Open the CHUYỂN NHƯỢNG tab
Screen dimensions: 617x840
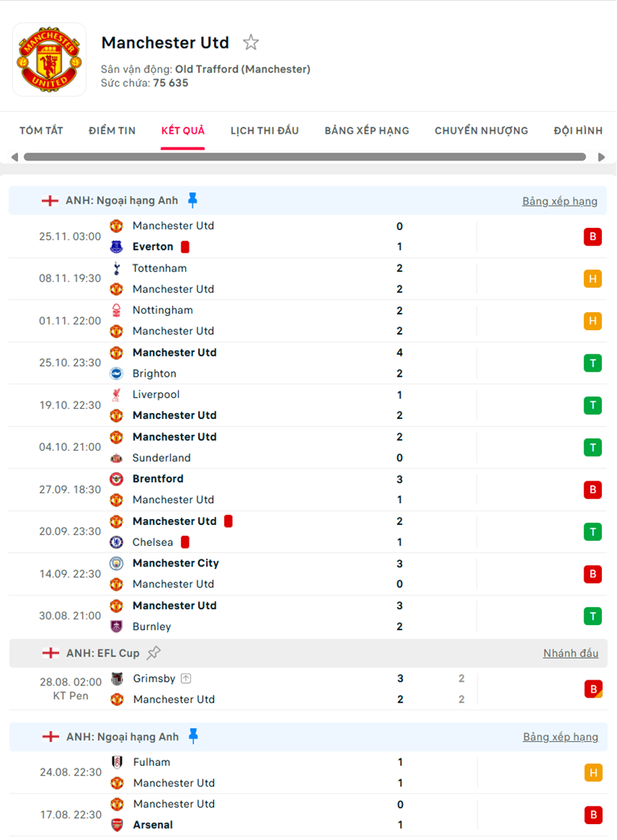[x=481, y=131]
